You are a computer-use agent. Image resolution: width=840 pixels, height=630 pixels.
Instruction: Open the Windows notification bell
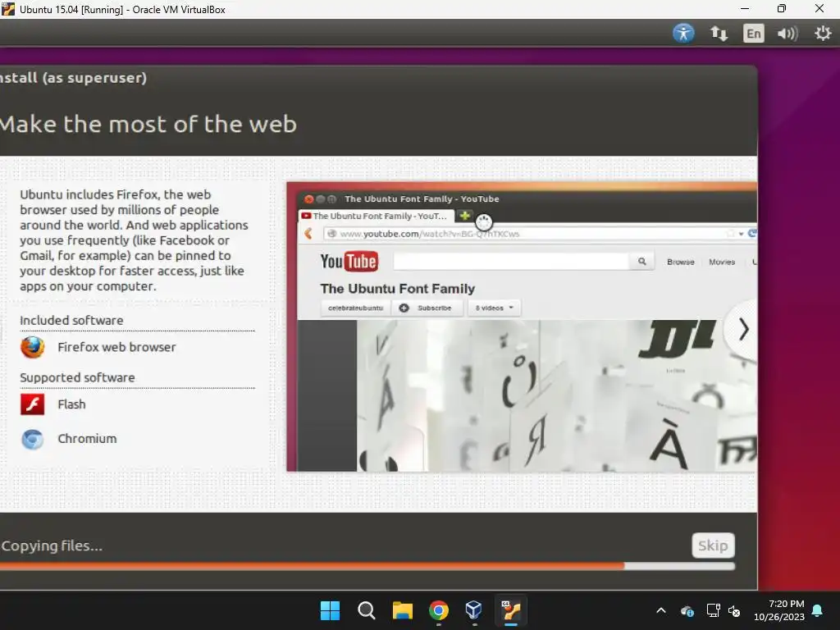tap(817, 610)
